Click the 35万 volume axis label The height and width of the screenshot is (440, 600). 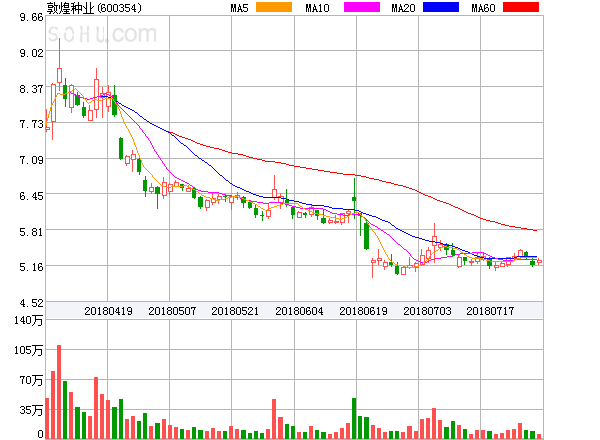pos(31,410)
